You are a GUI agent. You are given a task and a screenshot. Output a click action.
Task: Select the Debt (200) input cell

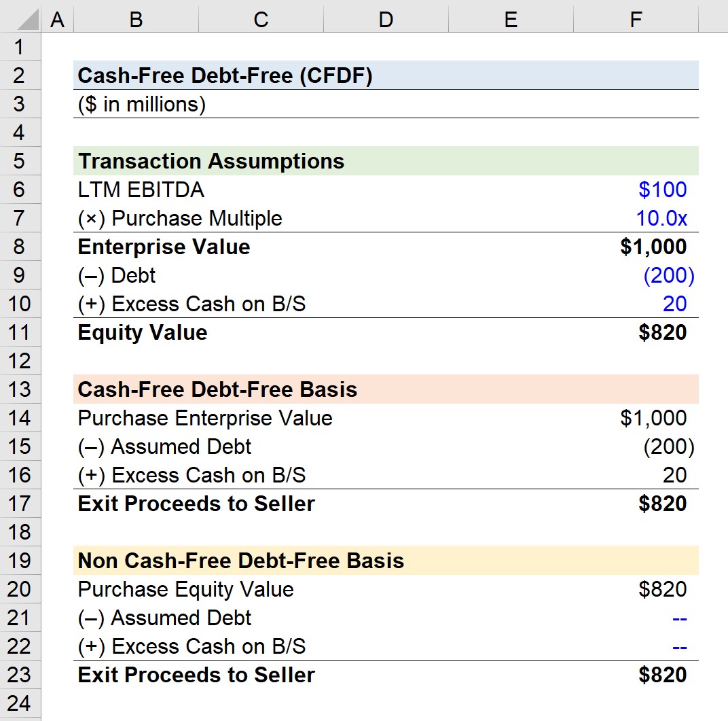point(636,275)
